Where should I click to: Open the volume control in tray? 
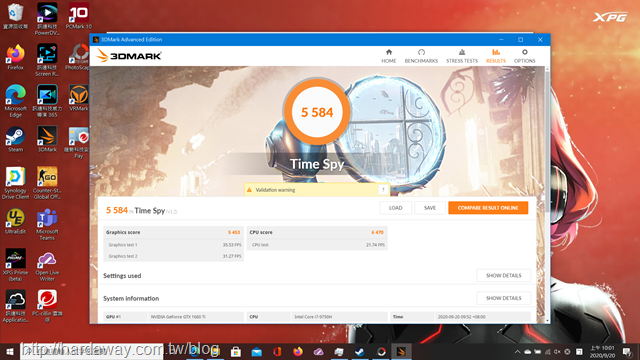pos(557,351)
